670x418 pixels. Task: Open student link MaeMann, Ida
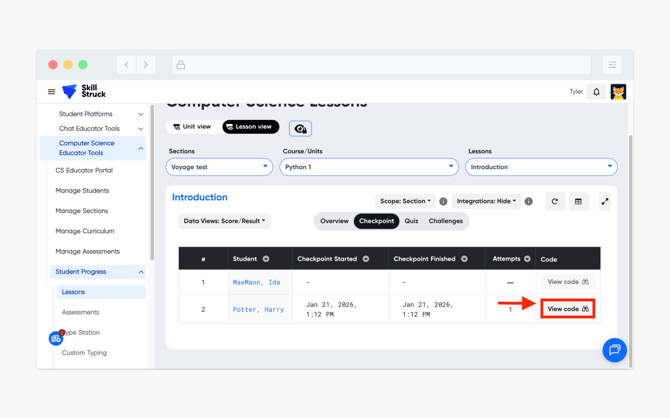point(256,282)
